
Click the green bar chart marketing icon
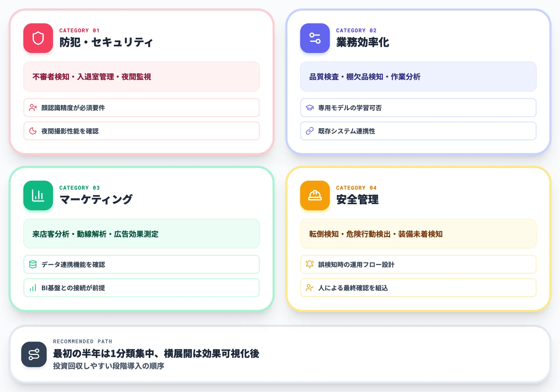(38, 195)
